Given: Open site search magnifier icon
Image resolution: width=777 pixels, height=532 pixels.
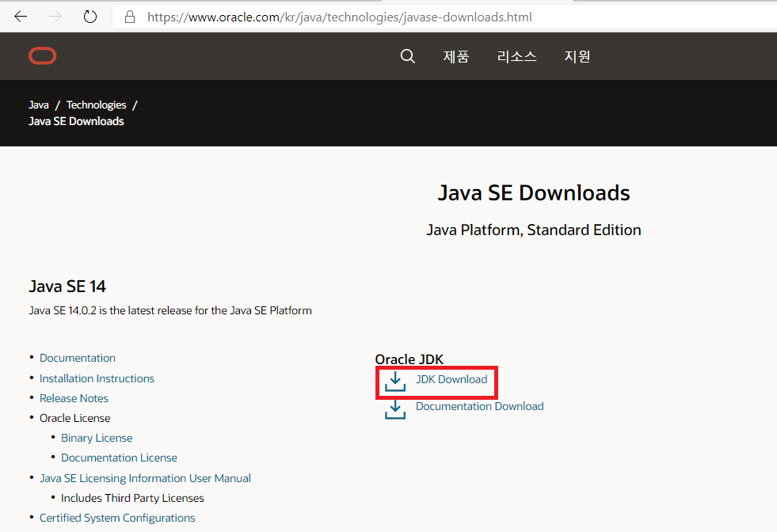Looking at the screenshot, I should point(407,56).
